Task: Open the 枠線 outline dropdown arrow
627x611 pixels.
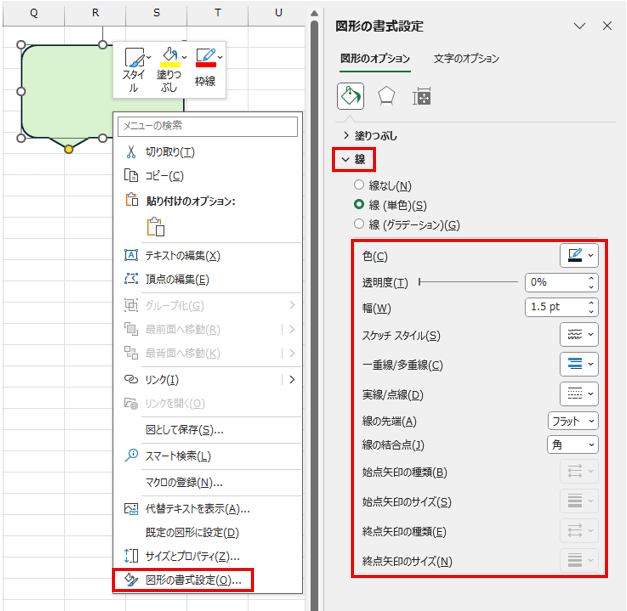Action: (220, 57)
